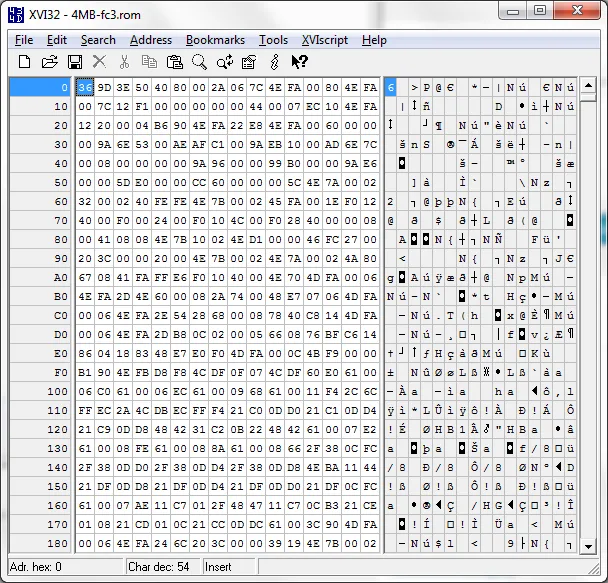Select address row label 10
Image resolution: width=608 pixels, height=583 pixels.
click(40, 106)
